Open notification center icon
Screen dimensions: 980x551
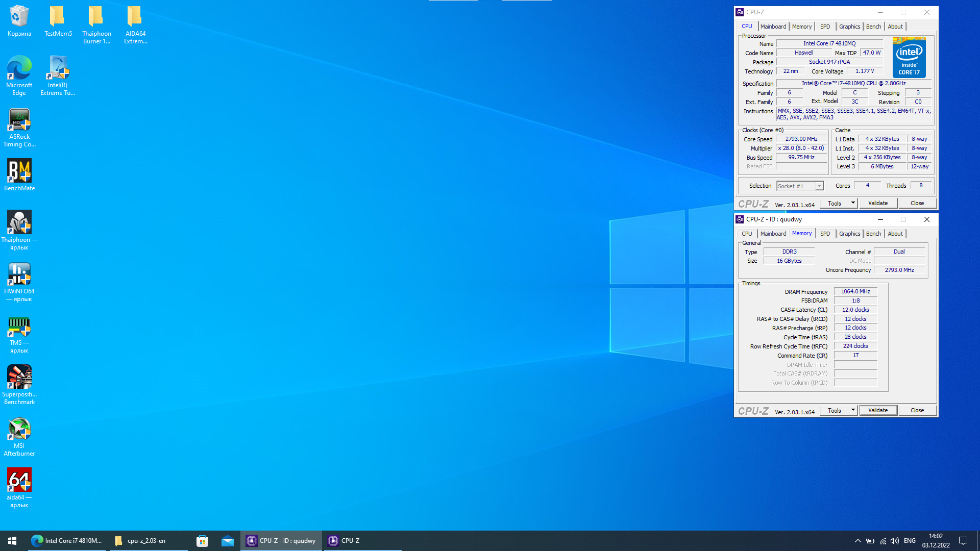(x=963, y=541)
